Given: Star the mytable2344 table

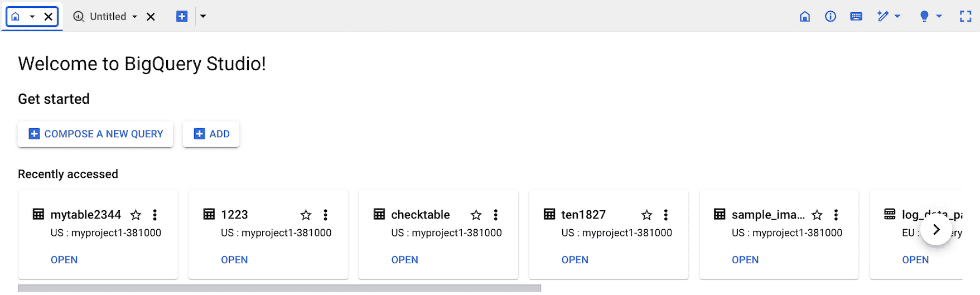Looking at the screenshot, I should (136, 215).
